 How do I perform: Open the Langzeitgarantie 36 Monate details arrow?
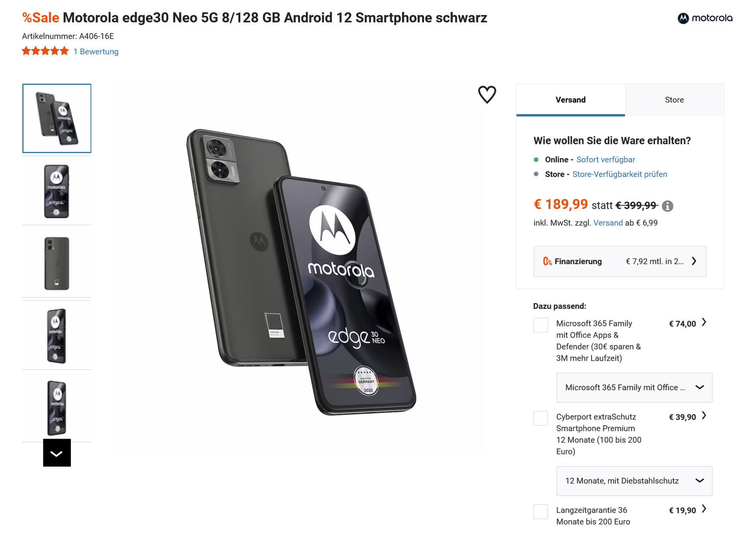(x=704, y=510)
